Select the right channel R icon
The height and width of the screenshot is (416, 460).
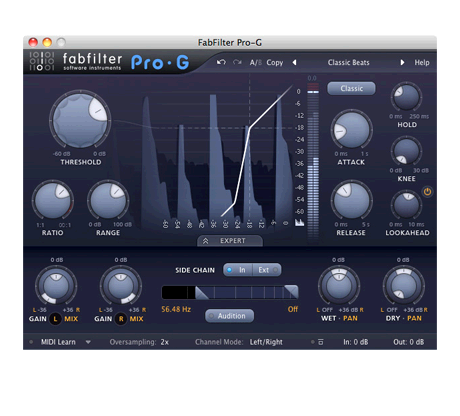(x=121, y=319)
